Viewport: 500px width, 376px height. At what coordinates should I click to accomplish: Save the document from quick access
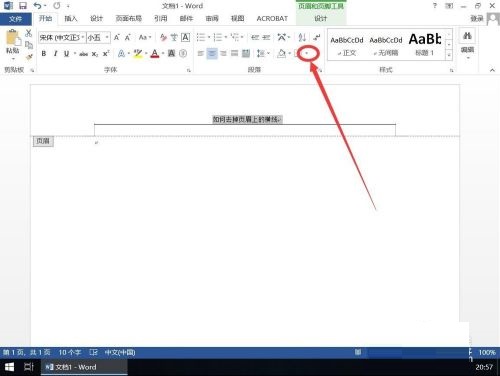(x=23, y=6)
